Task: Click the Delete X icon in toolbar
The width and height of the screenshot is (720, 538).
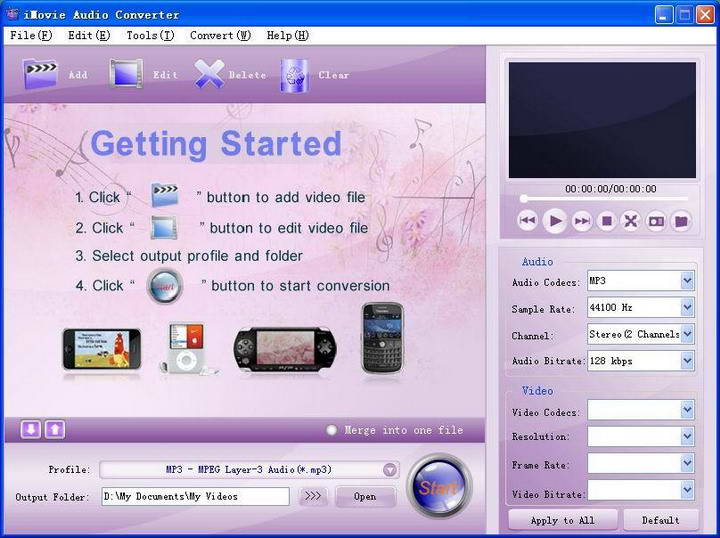Action: point(209,73)
